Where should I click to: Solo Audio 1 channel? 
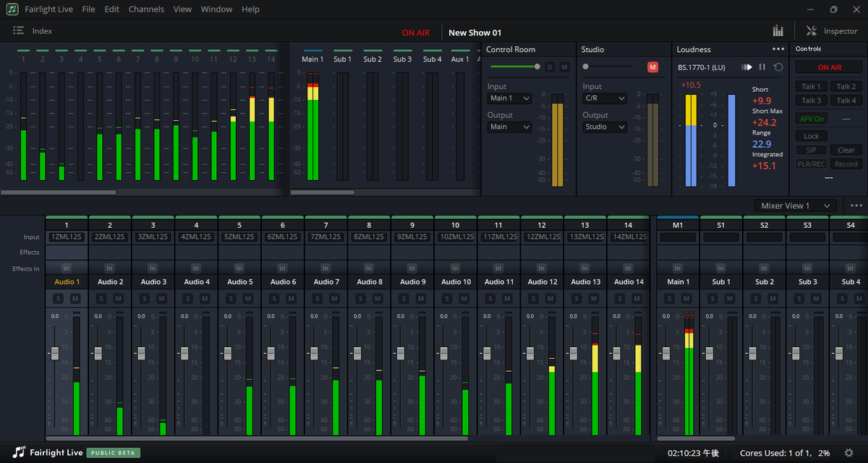(x=59, y=299)
